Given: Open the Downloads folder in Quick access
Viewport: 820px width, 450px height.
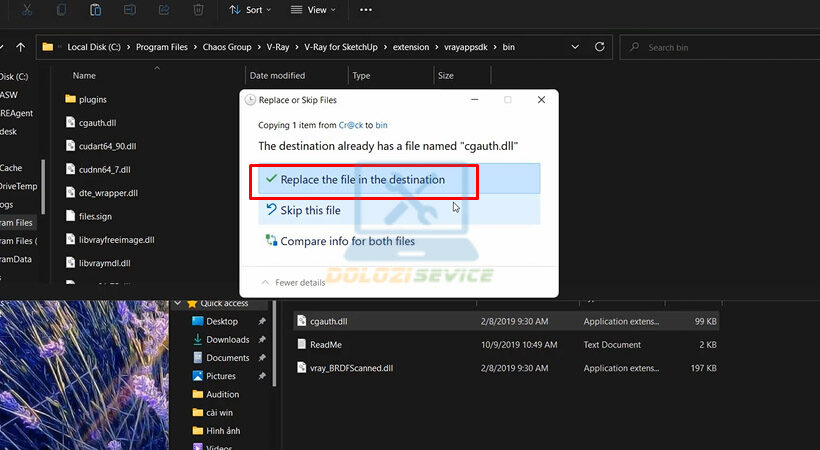Looking at the screenshot, I should [x=227, y=340].
